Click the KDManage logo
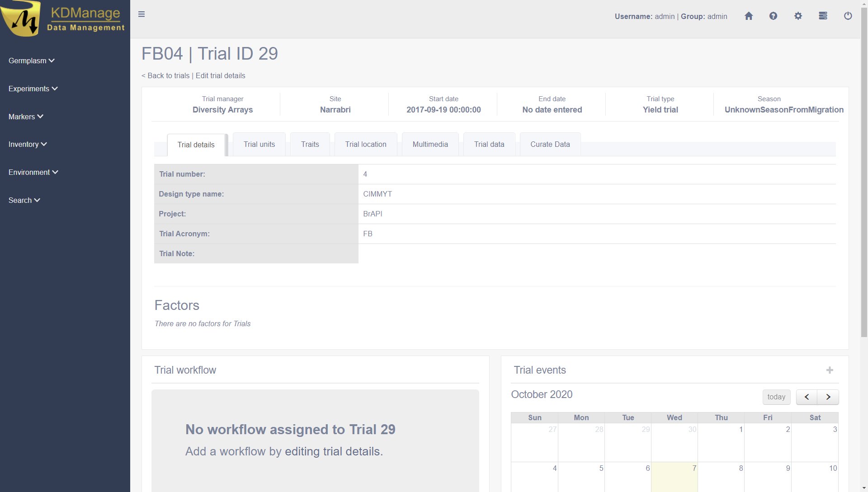 [x=63, y=19]
